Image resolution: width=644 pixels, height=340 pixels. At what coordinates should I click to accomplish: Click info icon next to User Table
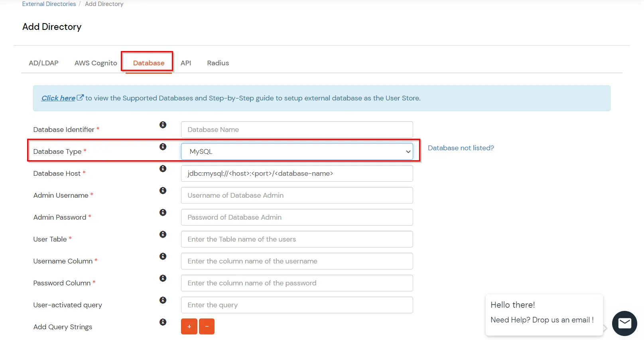click(x=163, y=234)
